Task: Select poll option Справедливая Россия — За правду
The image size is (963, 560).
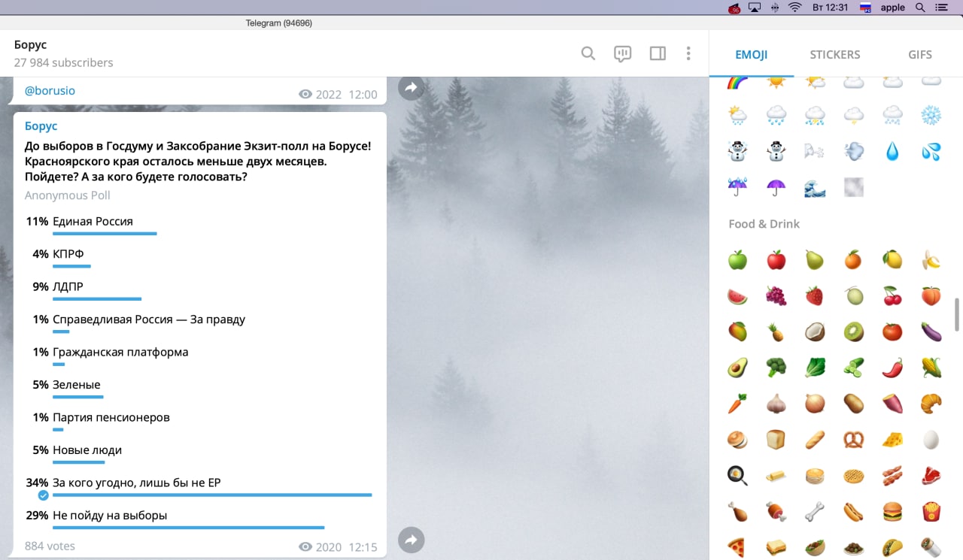Action: tap(199, 323)
